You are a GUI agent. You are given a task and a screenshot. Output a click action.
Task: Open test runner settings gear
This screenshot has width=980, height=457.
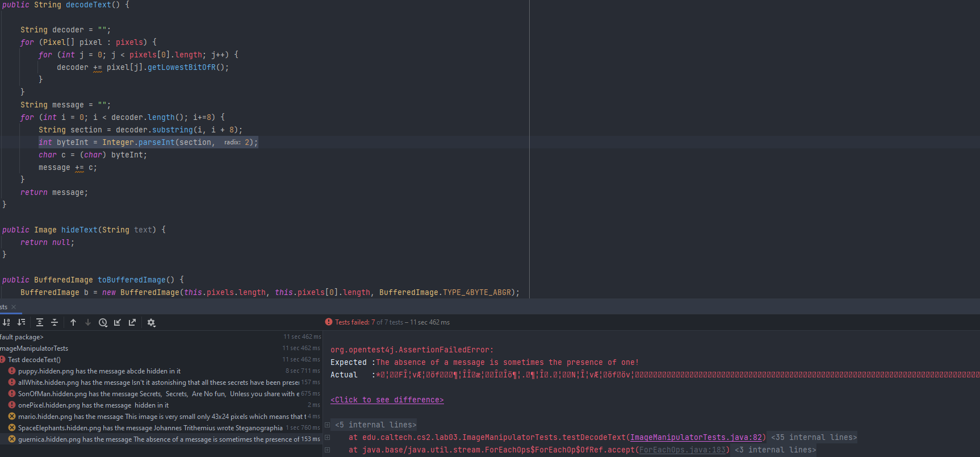pos(151,322)
